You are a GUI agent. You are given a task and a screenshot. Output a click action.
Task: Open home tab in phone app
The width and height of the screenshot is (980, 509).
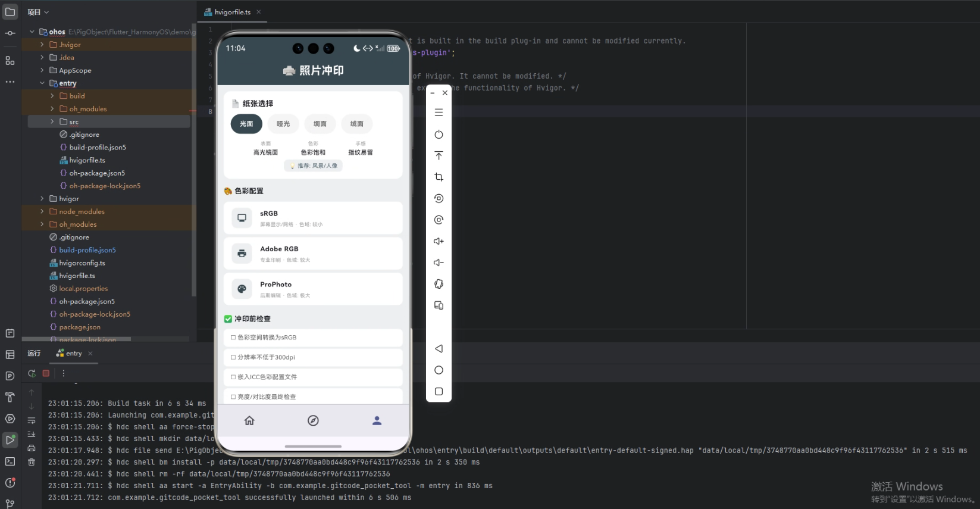point(249,420)
